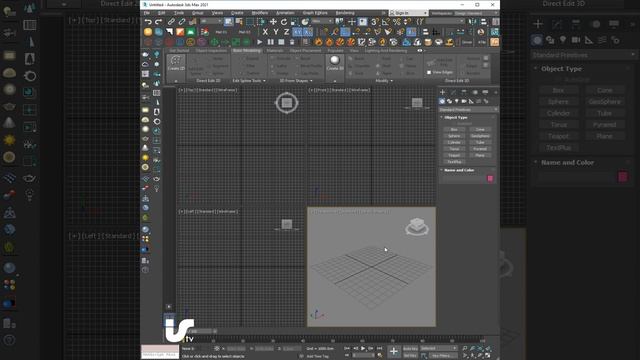
Task: Click the Undo arrow icon
Action: click(x=148, y=22)
